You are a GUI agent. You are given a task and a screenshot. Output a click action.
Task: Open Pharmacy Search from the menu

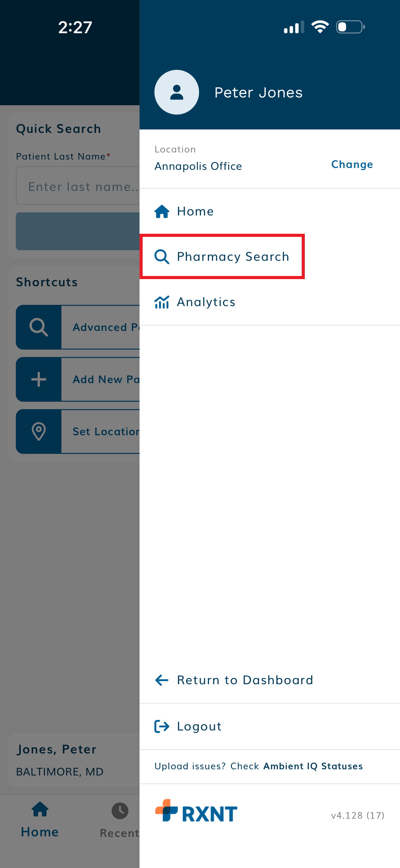233,257
